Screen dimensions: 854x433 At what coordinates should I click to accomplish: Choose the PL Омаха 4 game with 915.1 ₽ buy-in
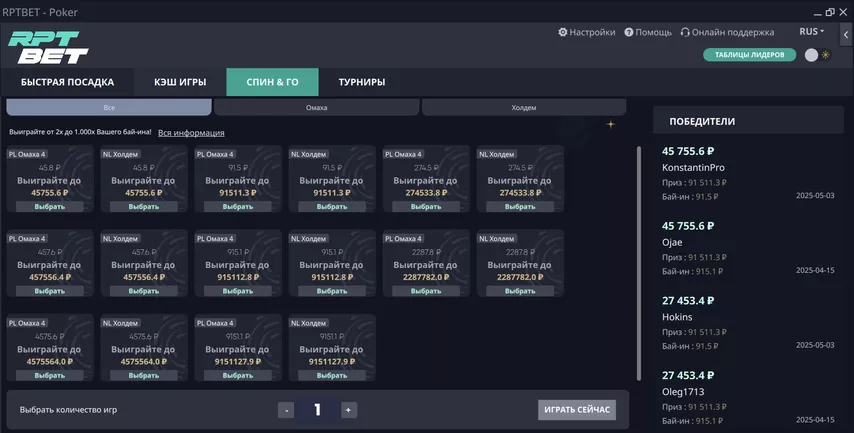tap(238, 291)
